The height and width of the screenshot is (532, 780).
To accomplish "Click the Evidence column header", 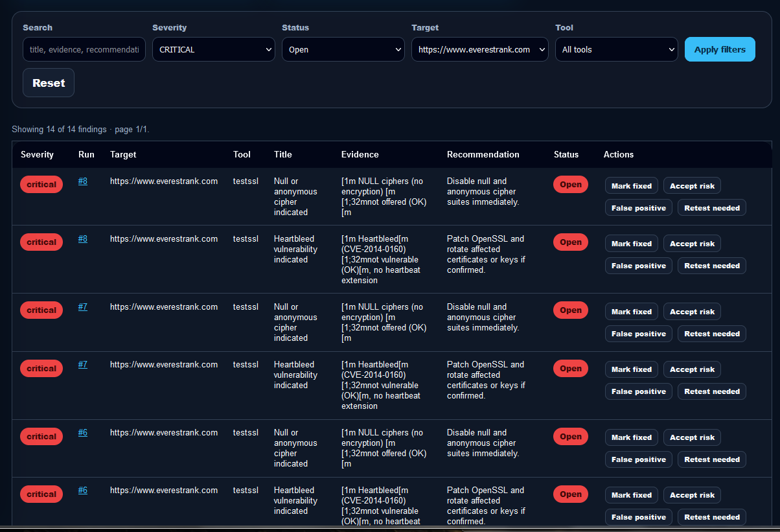I will click(360, 155).
